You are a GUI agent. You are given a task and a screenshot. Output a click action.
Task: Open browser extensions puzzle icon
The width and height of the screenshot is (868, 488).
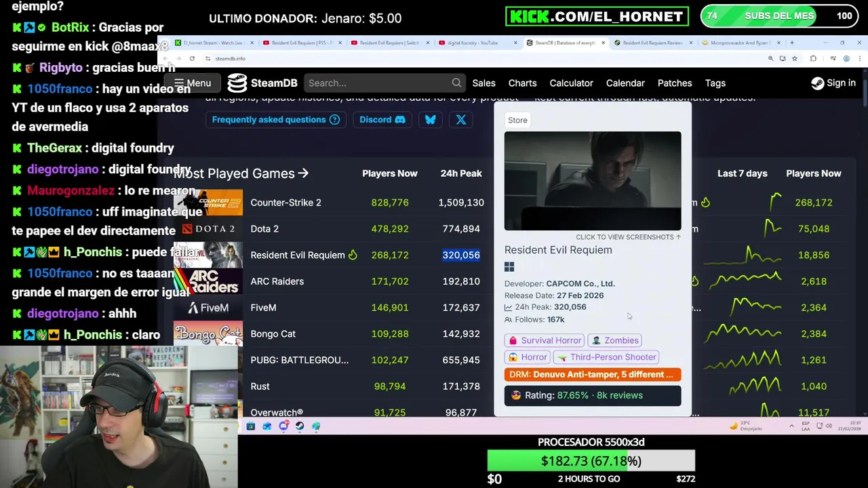click(x=814, y=58)
